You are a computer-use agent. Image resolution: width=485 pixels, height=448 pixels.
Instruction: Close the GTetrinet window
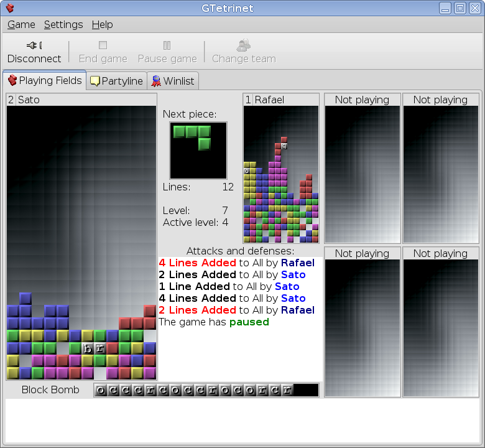[x=475, y=8]
